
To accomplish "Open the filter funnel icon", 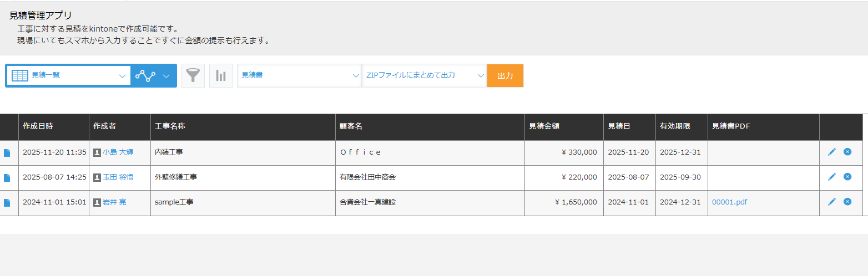I will point(193,76).
